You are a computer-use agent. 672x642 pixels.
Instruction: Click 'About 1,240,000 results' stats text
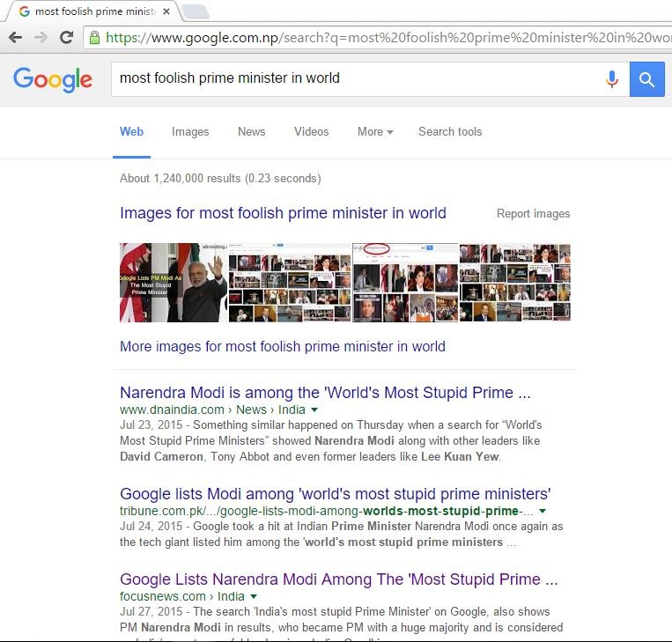(220, 178)
